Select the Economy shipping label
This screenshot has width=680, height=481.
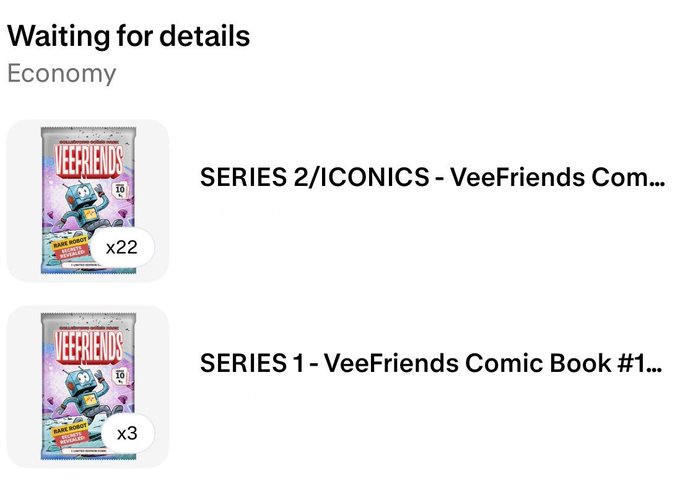pos(62,74)
